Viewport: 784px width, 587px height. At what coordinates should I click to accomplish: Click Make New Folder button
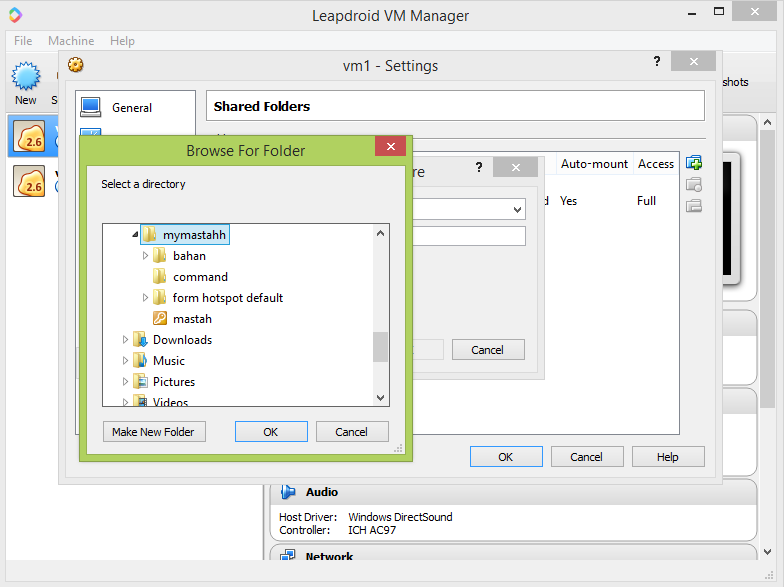(x=154, y=432)
